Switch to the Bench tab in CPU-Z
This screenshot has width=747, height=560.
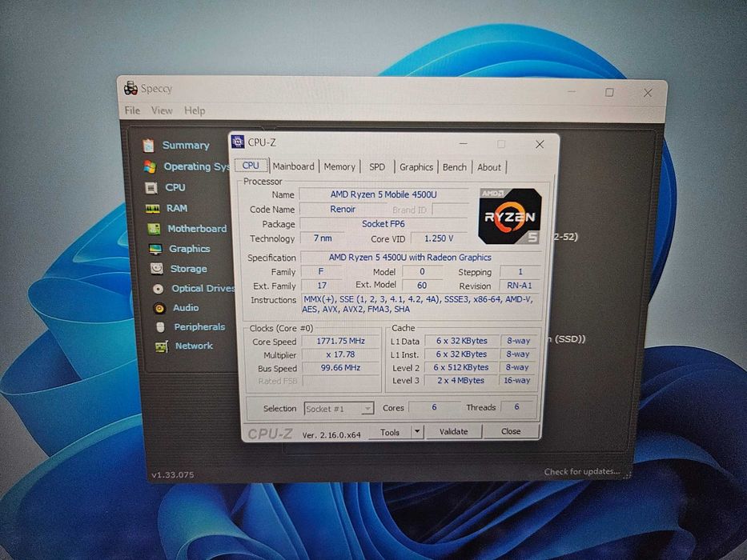tap(455, 167)
